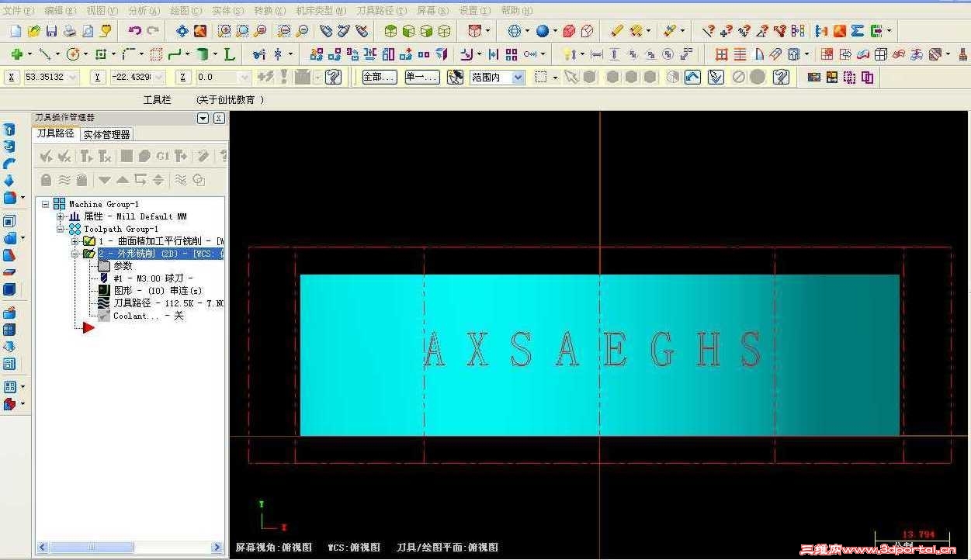Click the green cylinder primitive icon
The height and width of the screenshot is (560, 971).
coord(202,54)
